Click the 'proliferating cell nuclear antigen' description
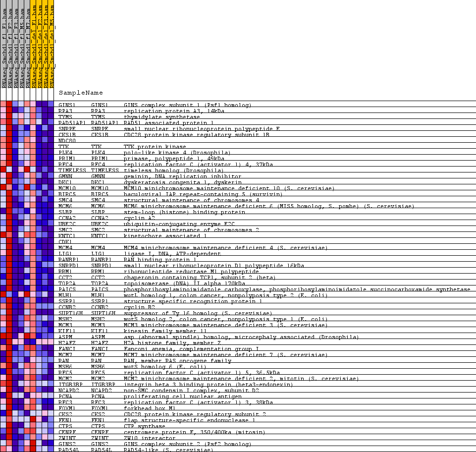The width and height of the screenshot is (476, 452). tap(182, 396)
